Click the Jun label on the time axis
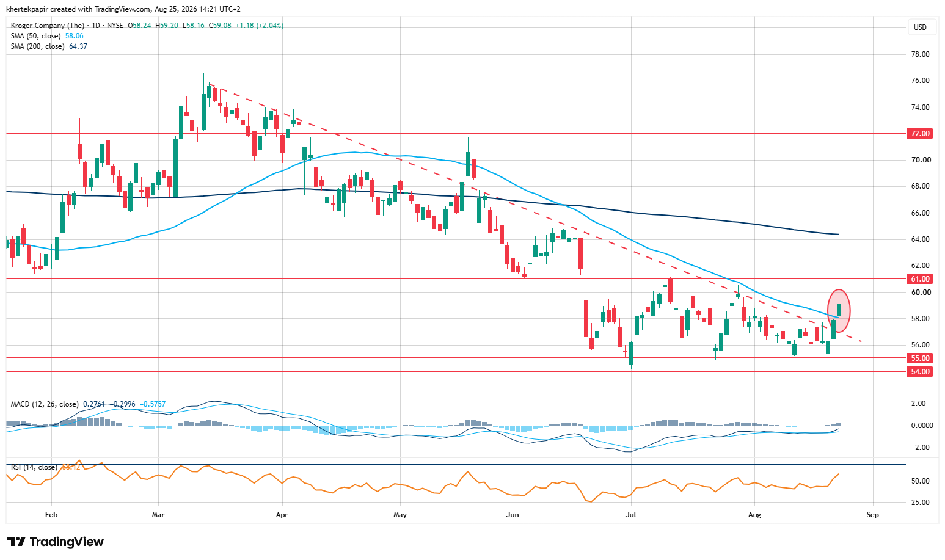Image resolution: width=945 pixels, height=560 pixels. click(513, 515)
